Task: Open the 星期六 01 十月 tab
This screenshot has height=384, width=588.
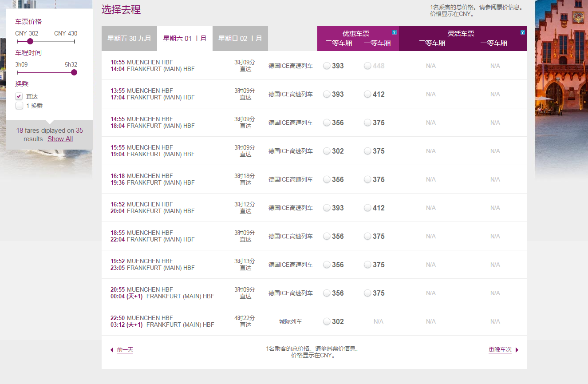Action: tap(185, 39)
